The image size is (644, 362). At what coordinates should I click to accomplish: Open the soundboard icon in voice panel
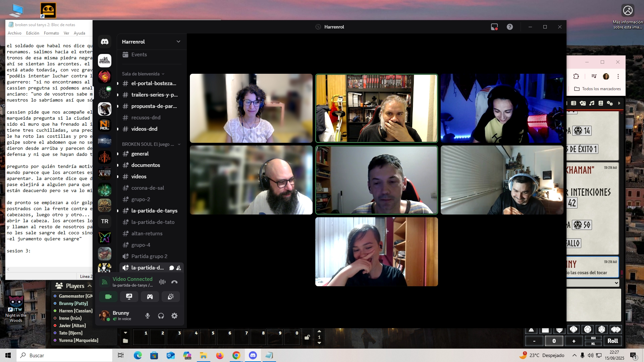point(171,297)
